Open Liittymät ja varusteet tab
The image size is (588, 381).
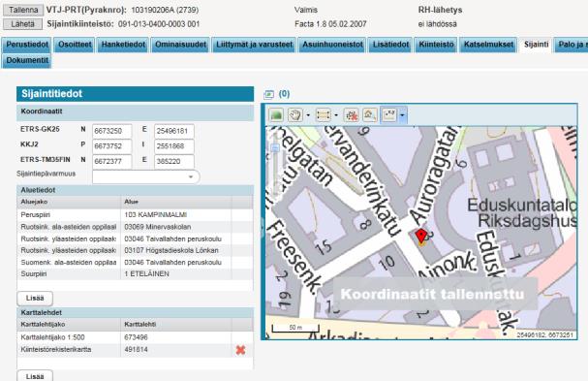254,45
